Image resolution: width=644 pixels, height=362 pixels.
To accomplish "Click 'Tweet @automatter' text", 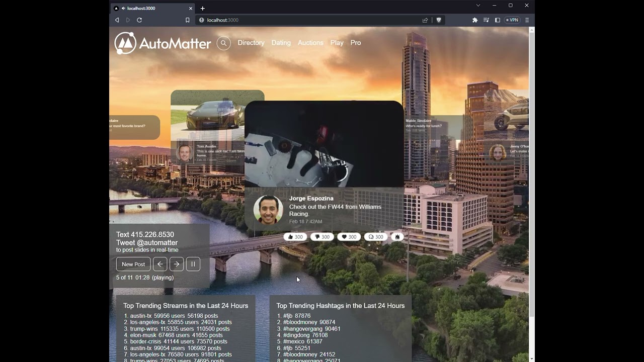I will click(147, 242).
